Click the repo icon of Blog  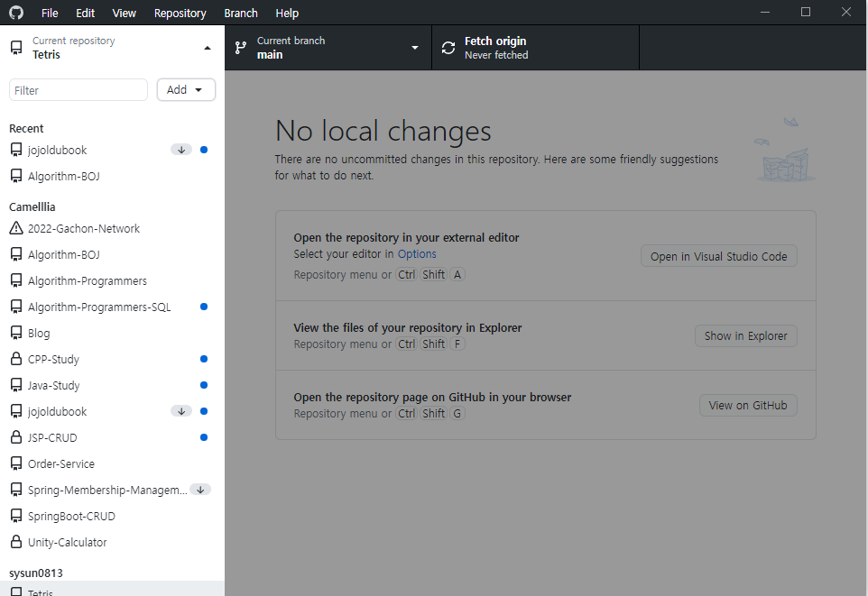(x=16, y=333)
